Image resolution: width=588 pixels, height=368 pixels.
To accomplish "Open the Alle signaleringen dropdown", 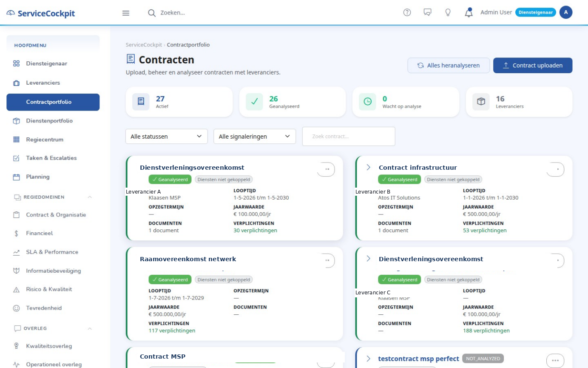I will click(255, 136).
